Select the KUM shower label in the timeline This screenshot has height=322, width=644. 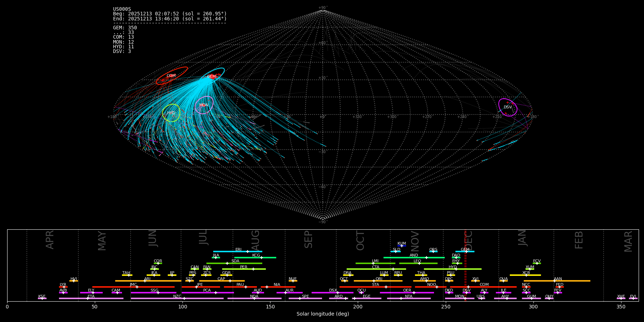(x=402, y=244)
